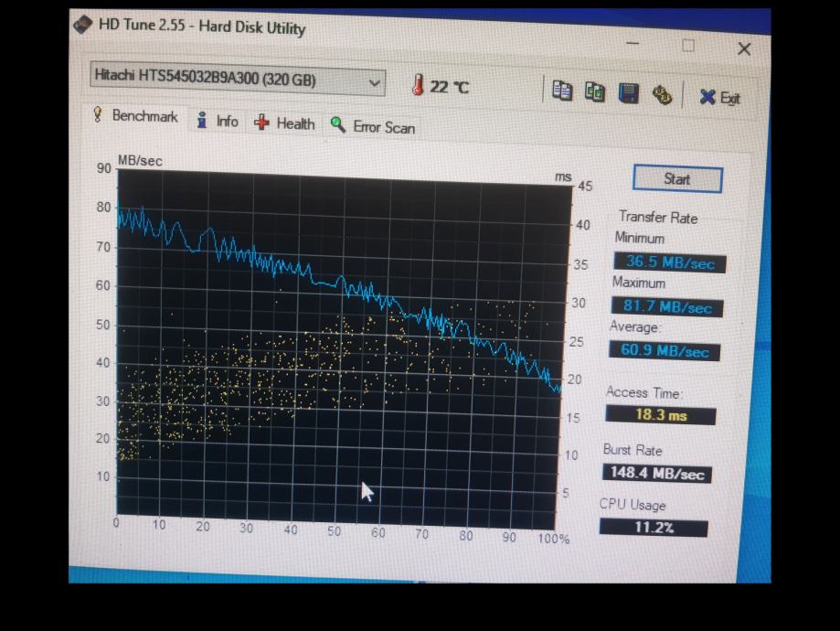Click the copy info to clipboard icon
Screen dimensions: 840x631
[x=562, y=91]
